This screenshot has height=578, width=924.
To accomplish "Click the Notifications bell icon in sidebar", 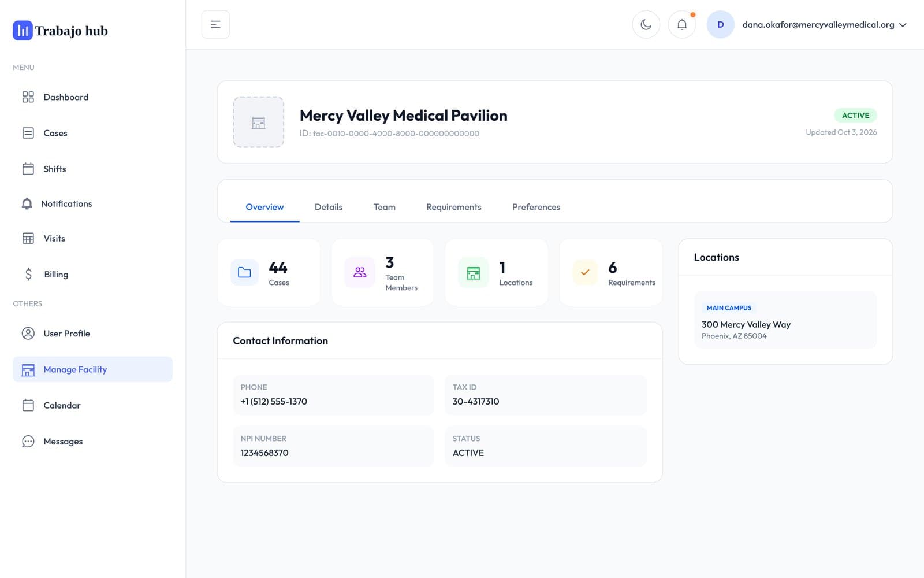I will (x=27, y=203).
